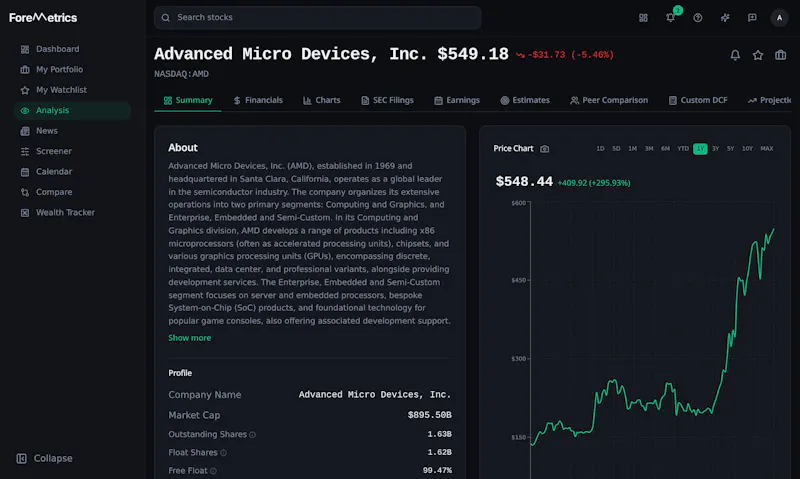Click the ForeMetrics logo

coord(43,17)
